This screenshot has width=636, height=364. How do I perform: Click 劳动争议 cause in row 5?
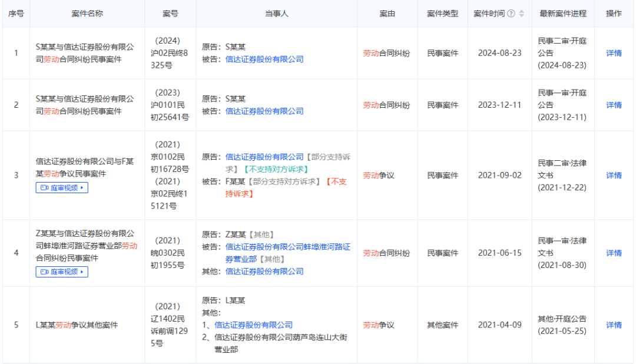(379, 325)
